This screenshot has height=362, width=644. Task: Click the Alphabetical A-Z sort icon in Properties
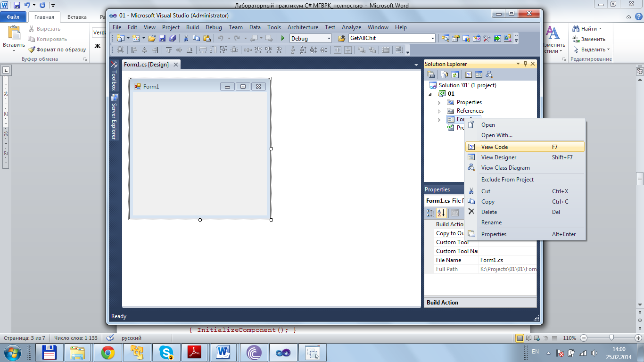click(x=441, y=213)
